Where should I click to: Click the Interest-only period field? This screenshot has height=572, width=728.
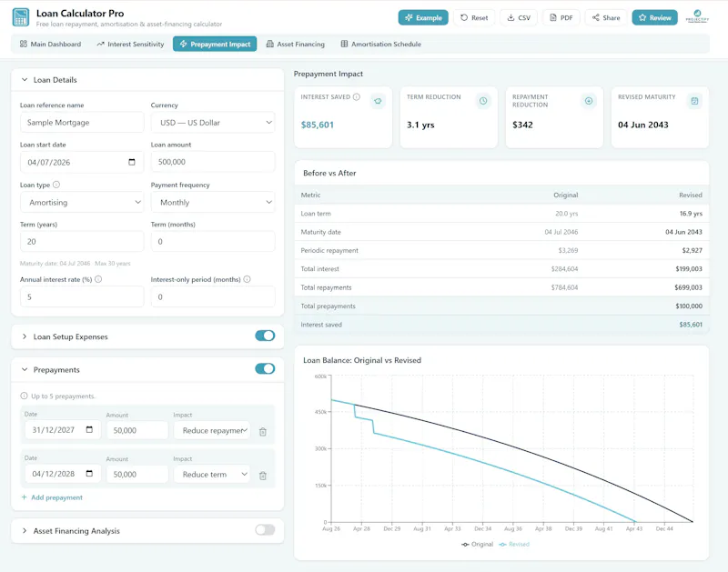[x=213, y=296]
